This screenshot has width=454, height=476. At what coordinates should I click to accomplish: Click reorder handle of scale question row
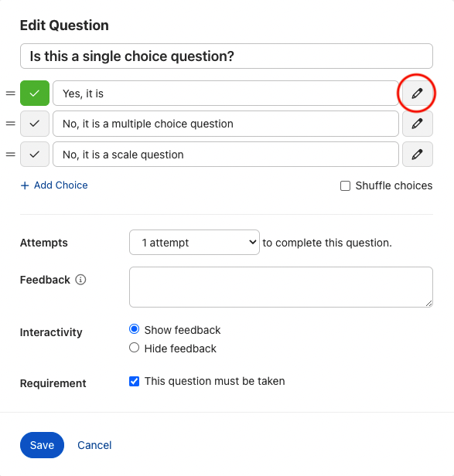click(x=11, y=155)
